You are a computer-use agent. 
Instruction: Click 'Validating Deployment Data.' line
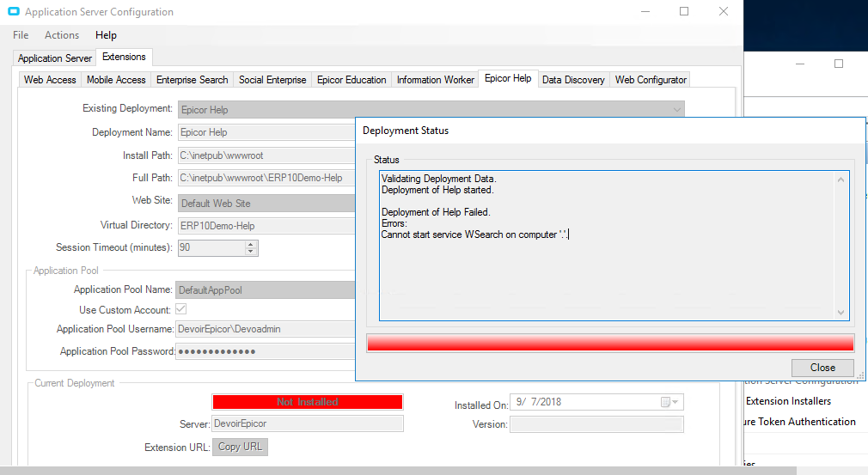coord(438,179)
